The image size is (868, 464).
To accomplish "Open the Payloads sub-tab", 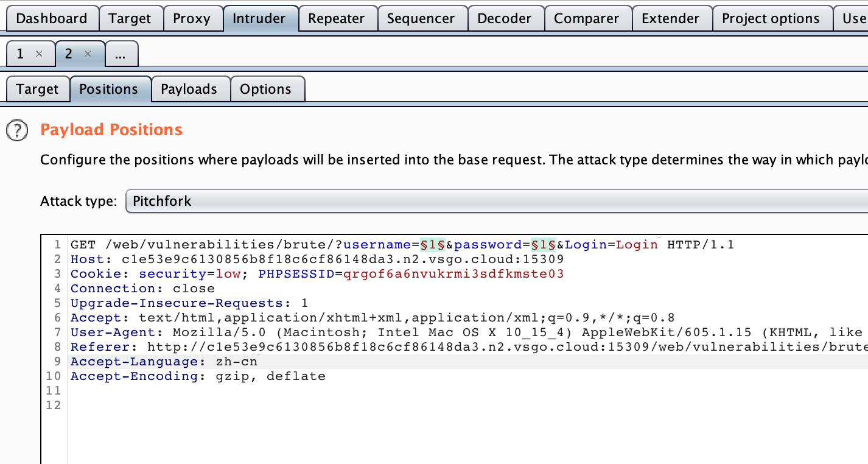I will point(189,89).
